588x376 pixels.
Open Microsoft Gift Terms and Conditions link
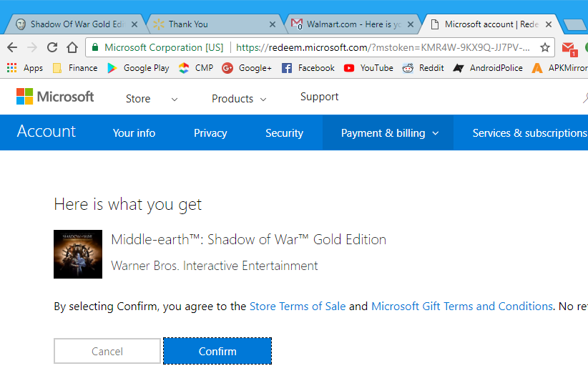[x=462, y=306]
